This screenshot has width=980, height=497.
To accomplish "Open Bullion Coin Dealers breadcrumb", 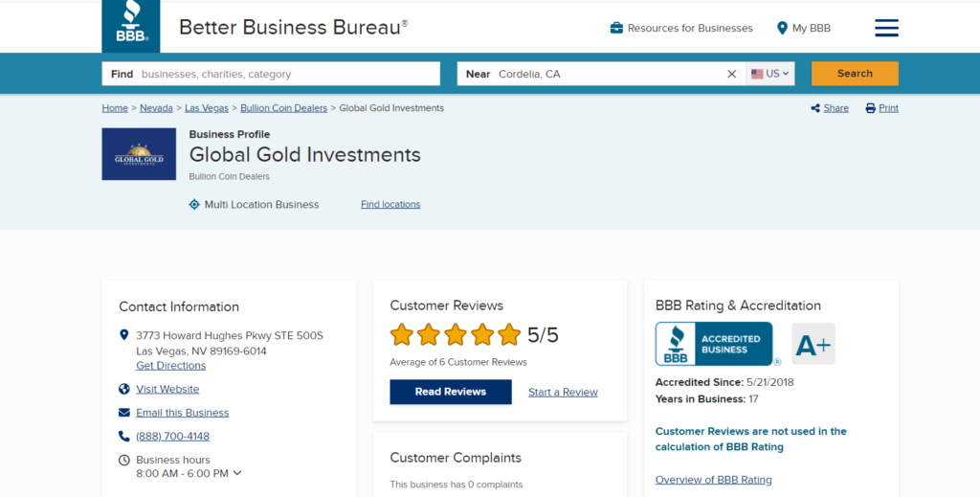I will coord(283,108).
